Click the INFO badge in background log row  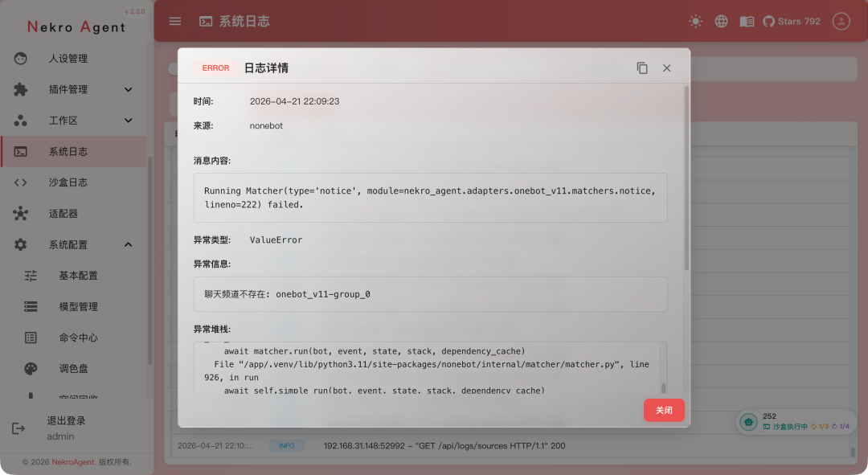[287, 445]
